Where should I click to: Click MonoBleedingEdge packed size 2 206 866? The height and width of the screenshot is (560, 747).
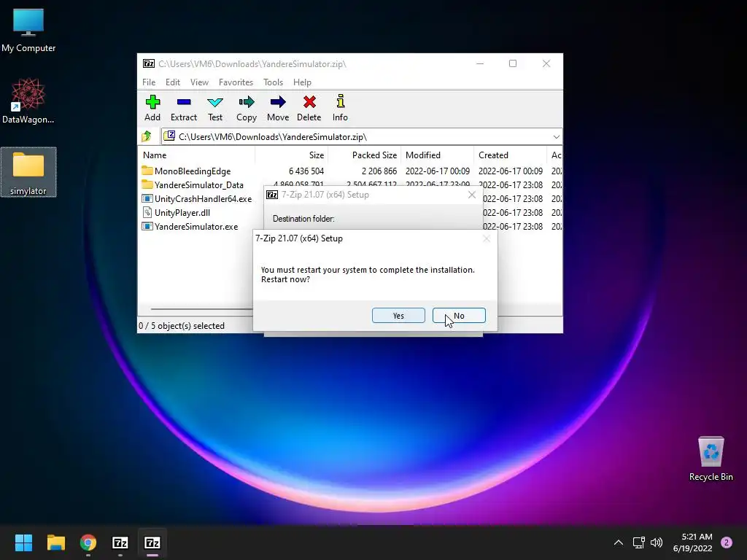(x=379, y=171)
